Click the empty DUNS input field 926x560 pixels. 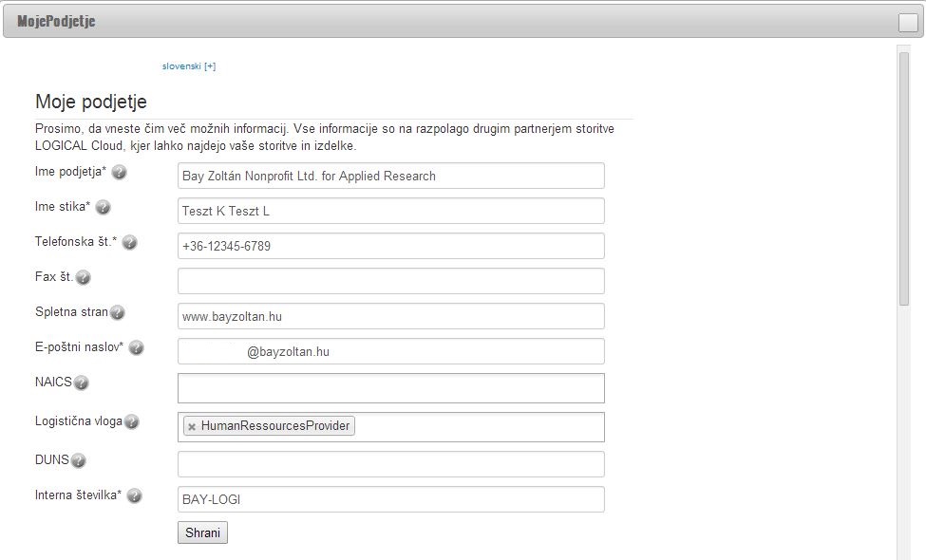pyautogui.click(x=391, y=464)
